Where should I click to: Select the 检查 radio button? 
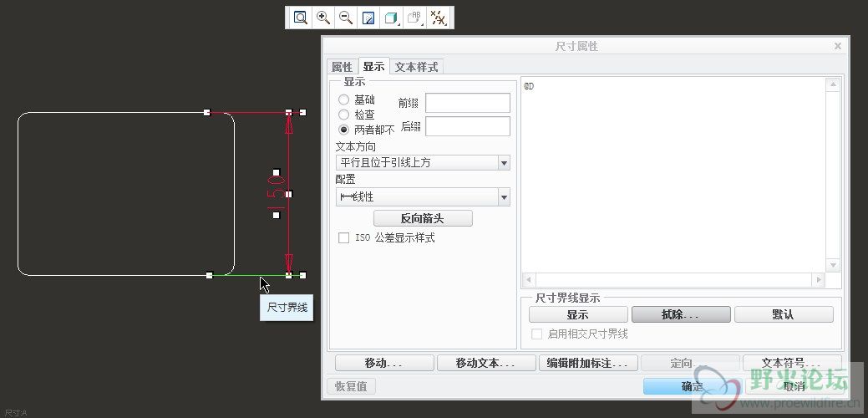[x=343, y=115]
